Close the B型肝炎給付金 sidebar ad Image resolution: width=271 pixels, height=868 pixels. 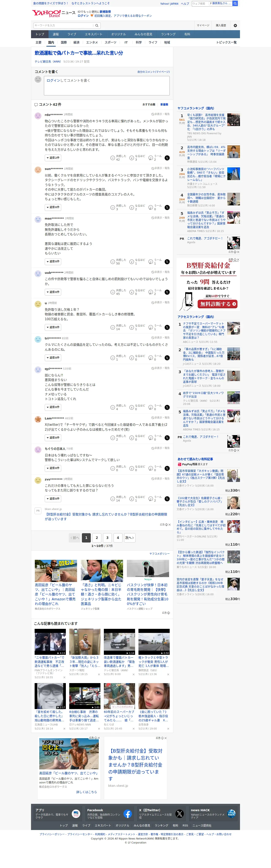pyautogui.click(x=238, y=260)
